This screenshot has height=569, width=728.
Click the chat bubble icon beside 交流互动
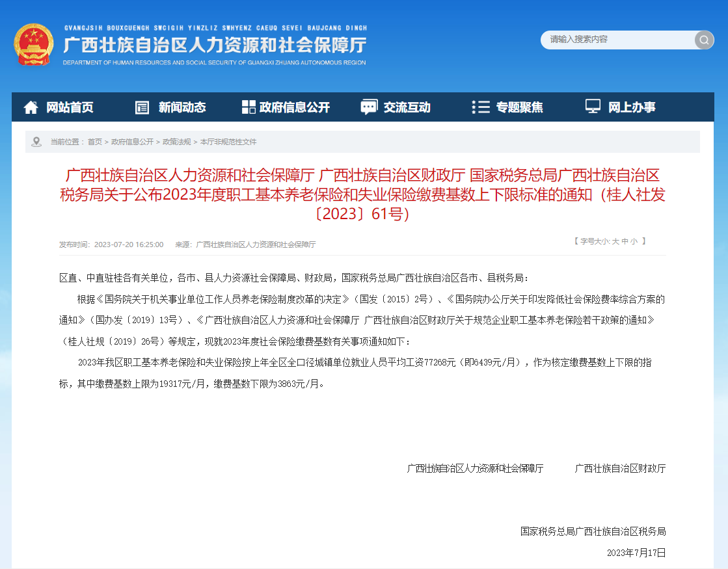369,107
